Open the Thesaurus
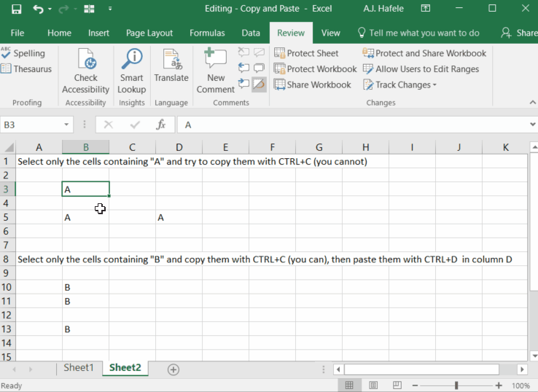Viewport: 538px width, 392px height. pos(26,69)
